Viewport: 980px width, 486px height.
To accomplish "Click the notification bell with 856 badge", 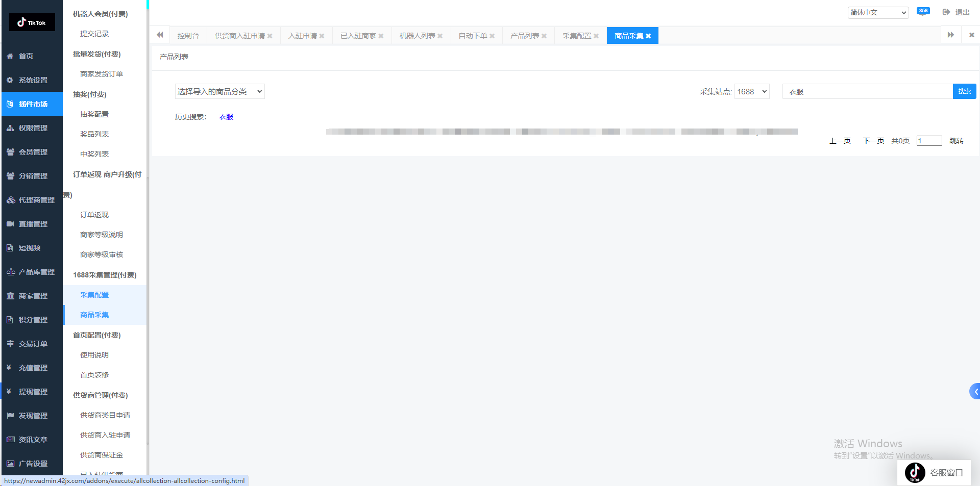I will [x=923, y=10].
